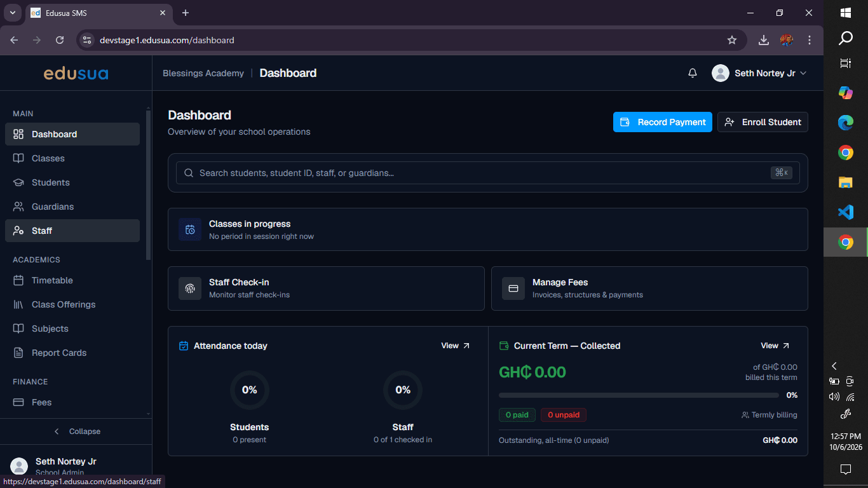Navigate to Guardians in the sidebar
The width and height of the screenshot is (868, 488).
coord(72,207)
